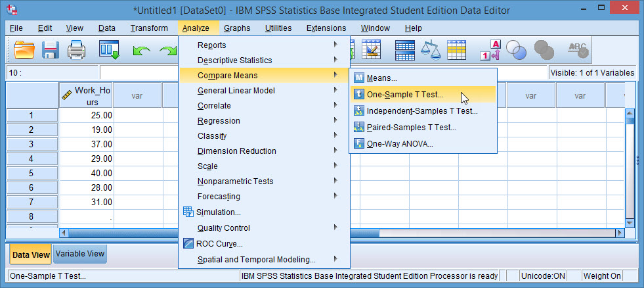Click the horizontal scrollbar right arrow
Viewport: 644px width, 288px height.
[x=620, y=233]
